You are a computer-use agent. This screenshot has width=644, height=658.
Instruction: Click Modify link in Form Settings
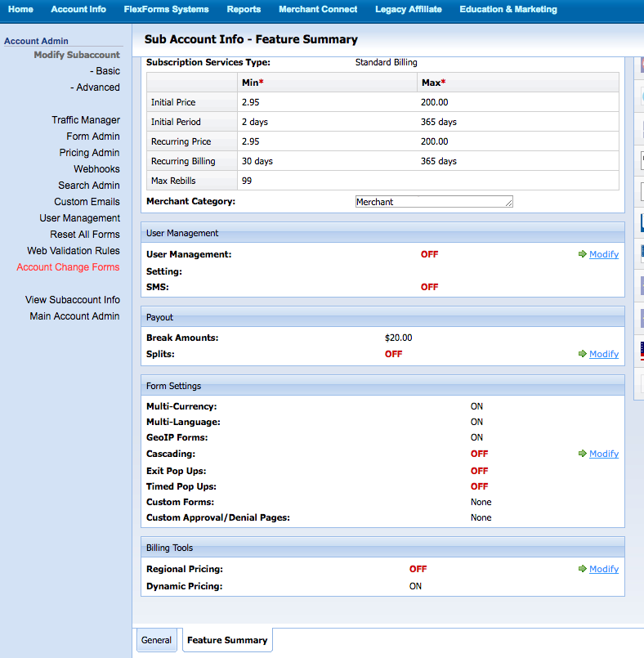[604, 453]
